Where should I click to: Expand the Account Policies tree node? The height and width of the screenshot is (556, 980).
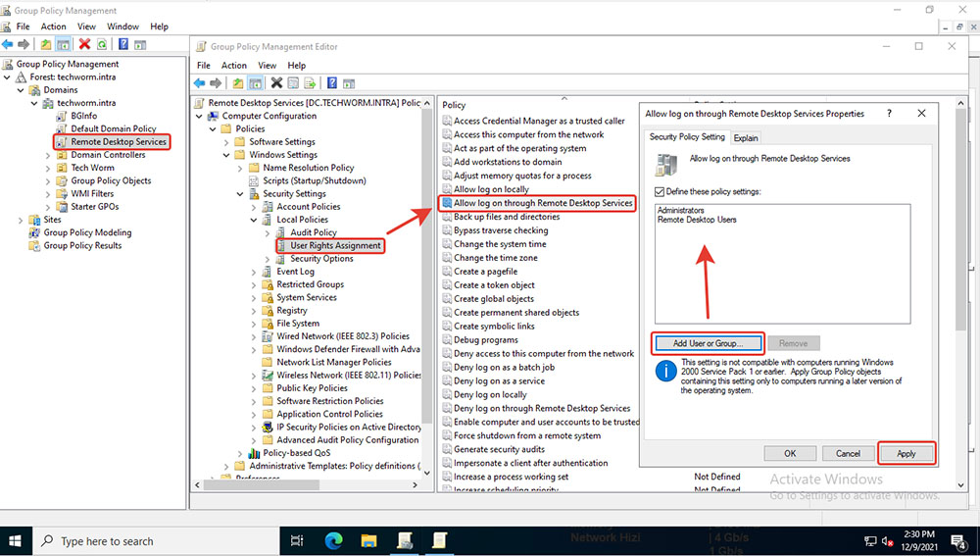tap(268, 207)
